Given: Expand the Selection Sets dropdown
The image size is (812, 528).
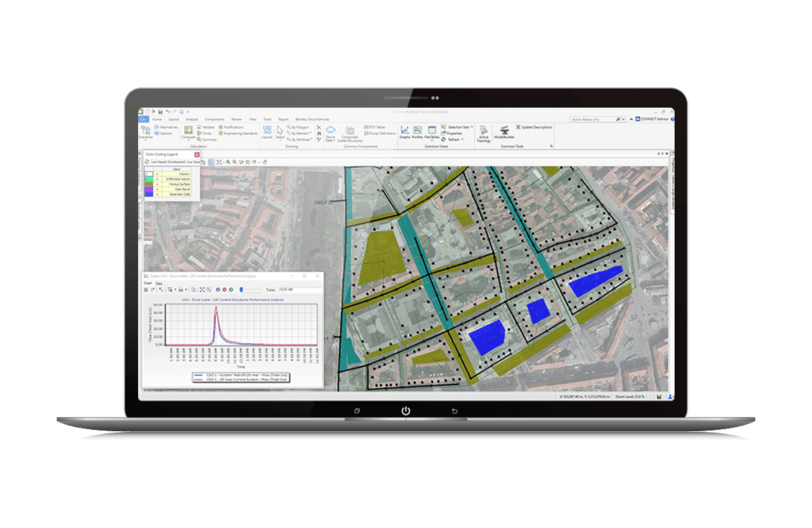Looking at the screenshot, I should pos(460,127).
